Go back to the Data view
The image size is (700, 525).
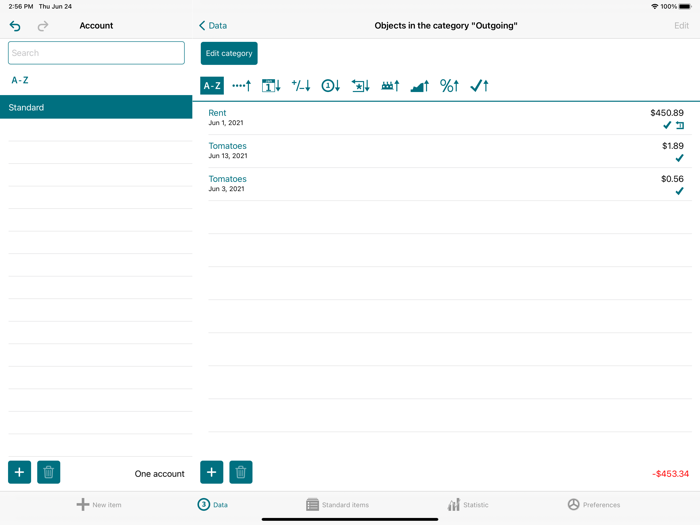(213, 25)
